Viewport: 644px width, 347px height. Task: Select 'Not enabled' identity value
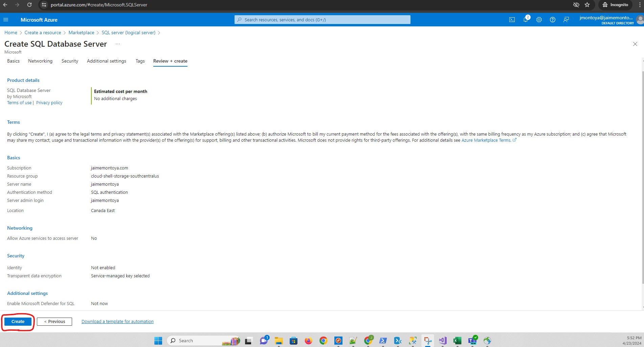click(103, 268)
